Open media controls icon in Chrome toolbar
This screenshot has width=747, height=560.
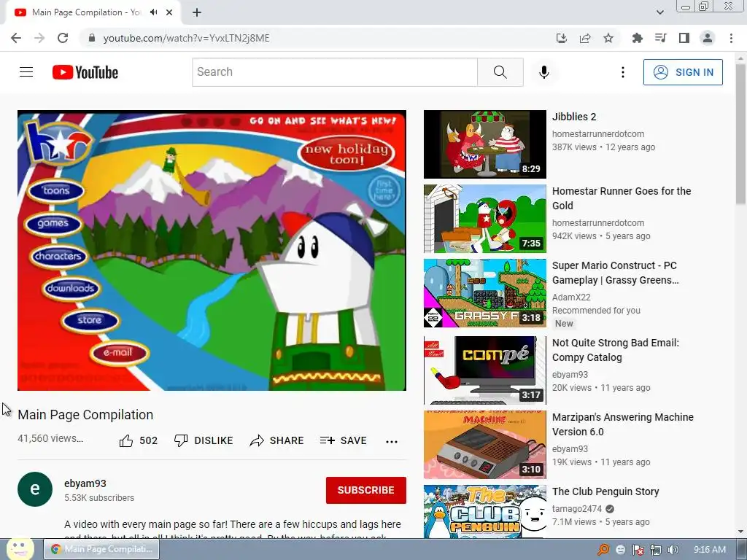(x=660, y=38)
